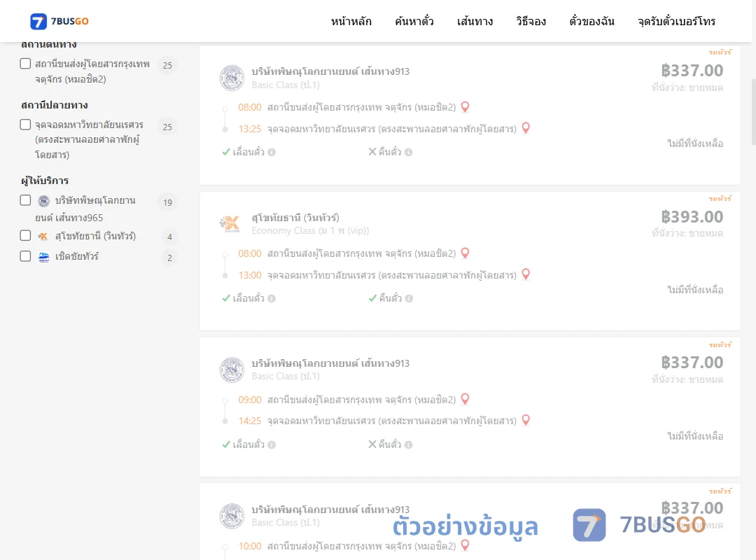Click ไม่มีที่นั่งเหลือ on the 13:25 trip card
The width and height of the screenshot is (756, 560).
(x=695, y=143)
